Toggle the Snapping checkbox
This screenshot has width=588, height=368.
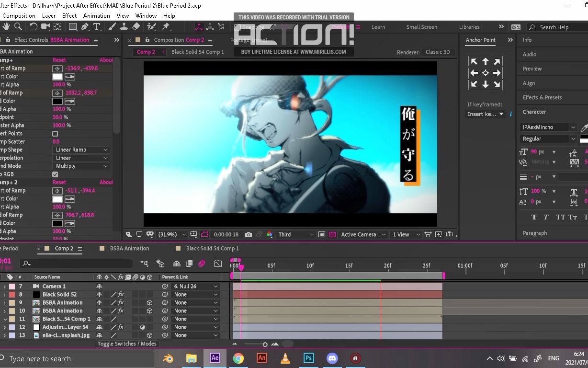(x=238, y=27)
